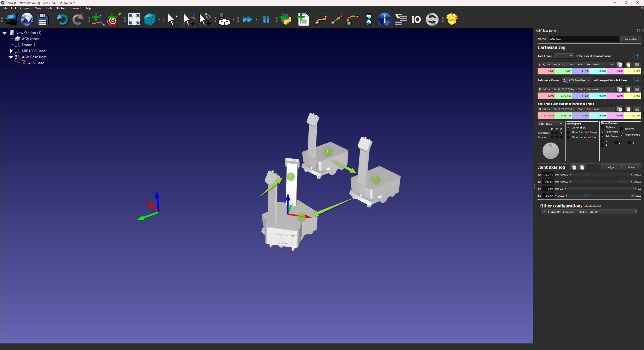The height and width of the screenshot is (350, 644).
Task: Click the Save station floppy disk icon
Action: coord(43,19)
